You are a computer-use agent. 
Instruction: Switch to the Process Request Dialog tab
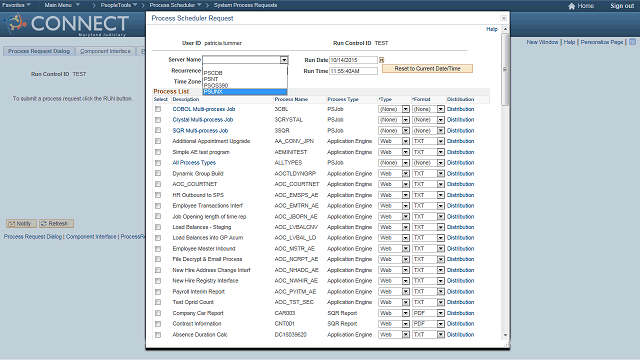(x=39, y=51)
